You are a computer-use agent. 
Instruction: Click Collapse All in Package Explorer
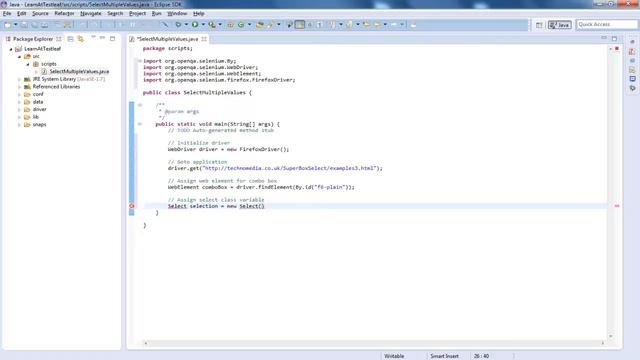pos(70,39)
